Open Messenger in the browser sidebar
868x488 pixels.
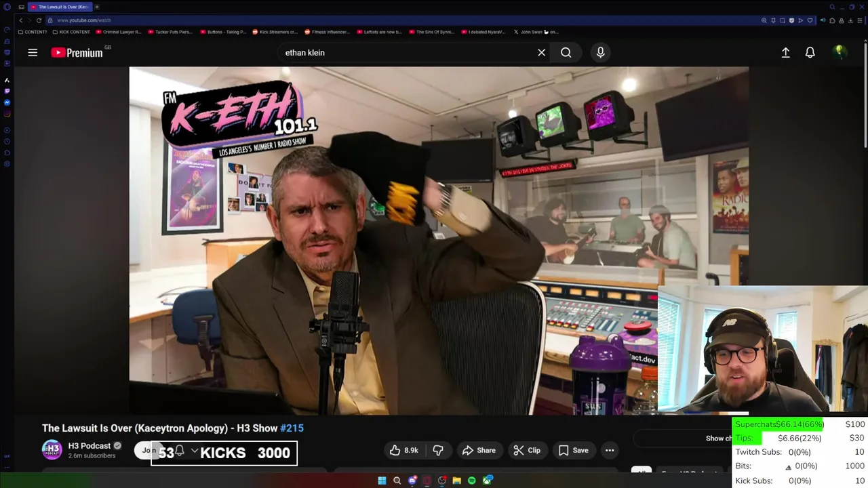(x=7, y=102)
